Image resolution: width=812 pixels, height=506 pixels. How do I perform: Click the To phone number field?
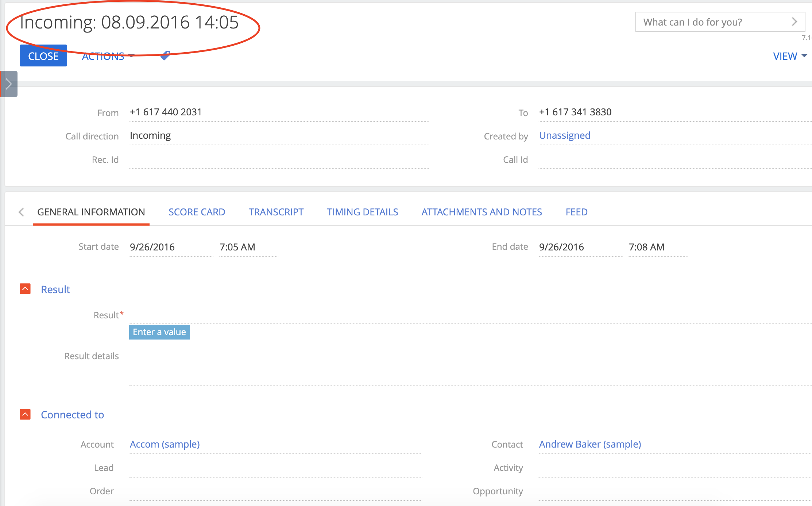coord(675,112)
